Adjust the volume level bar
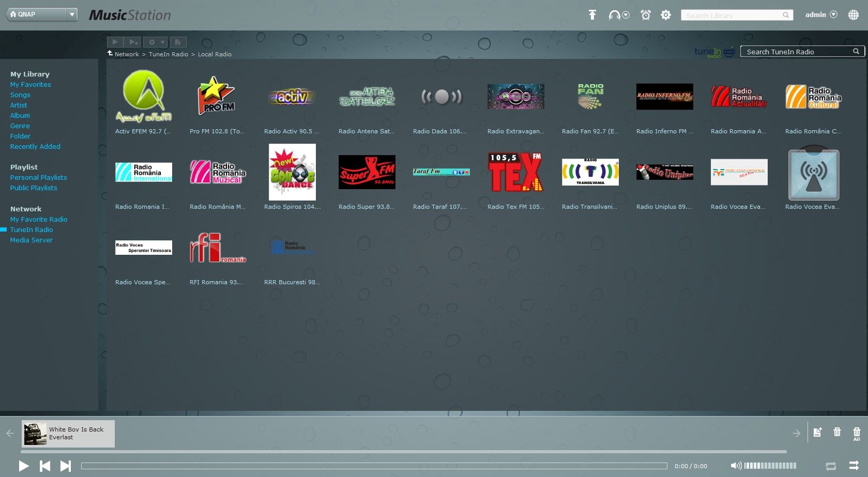Image resolution: width=868 pixels, height=477 pixels. pos(770,466)
